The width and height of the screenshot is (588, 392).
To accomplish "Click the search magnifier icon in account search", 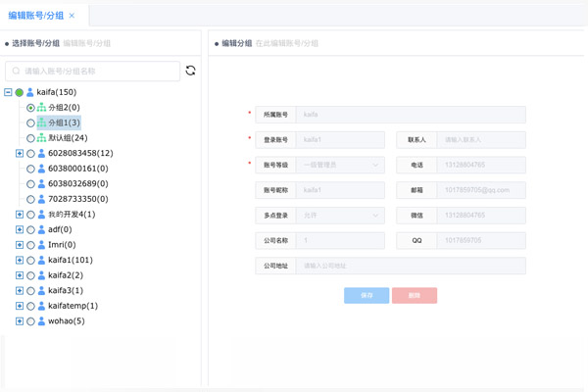I will tap(17, 72).
